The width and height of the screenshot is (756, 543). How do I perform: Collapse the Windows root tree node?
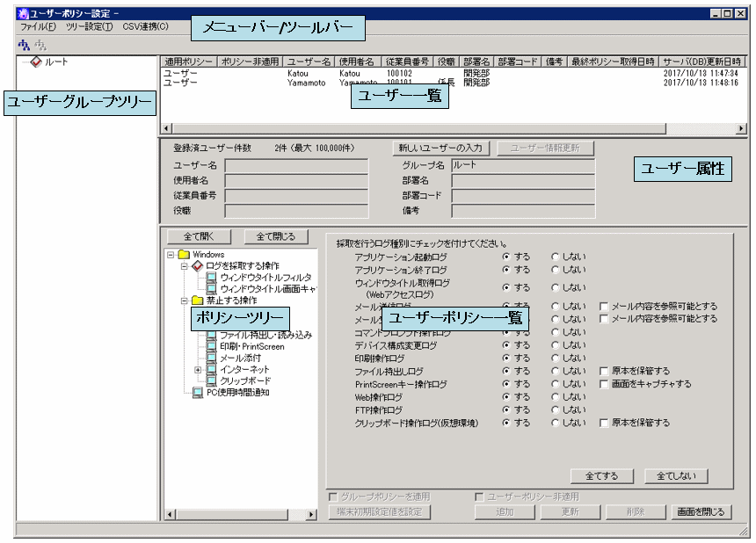[170, 256]
